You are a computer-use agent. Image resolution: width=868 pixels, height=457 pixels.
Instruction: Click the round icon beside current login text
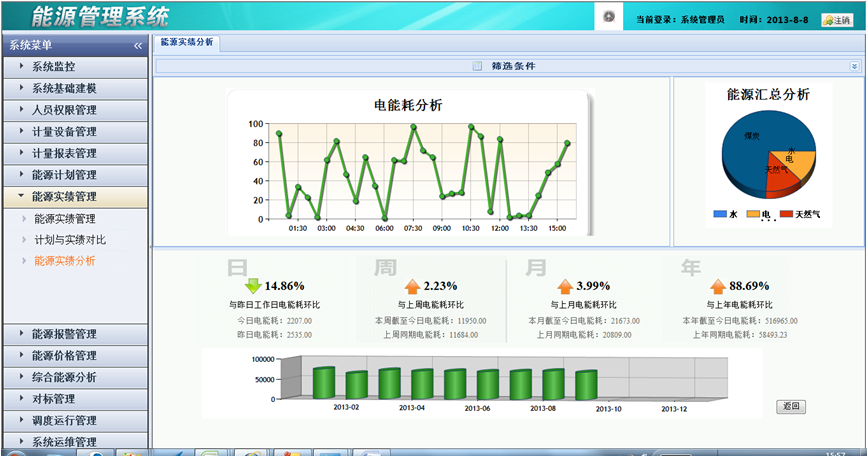tap(609, 18)
